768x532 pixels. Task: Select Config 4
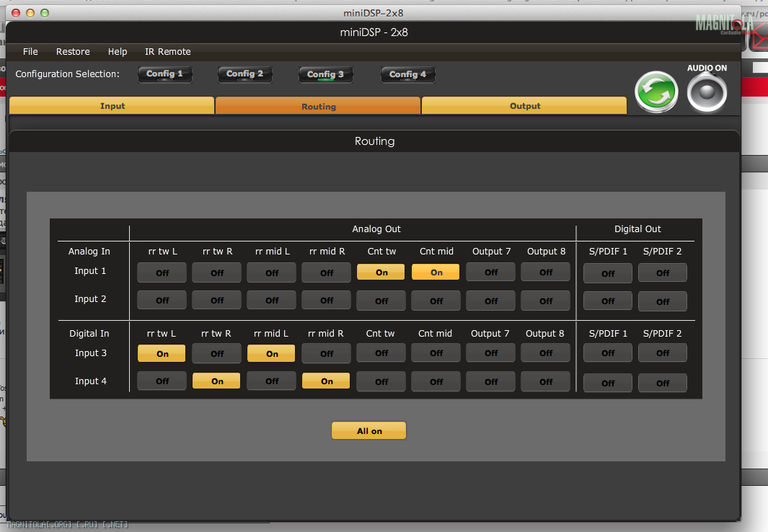(407, 75)
